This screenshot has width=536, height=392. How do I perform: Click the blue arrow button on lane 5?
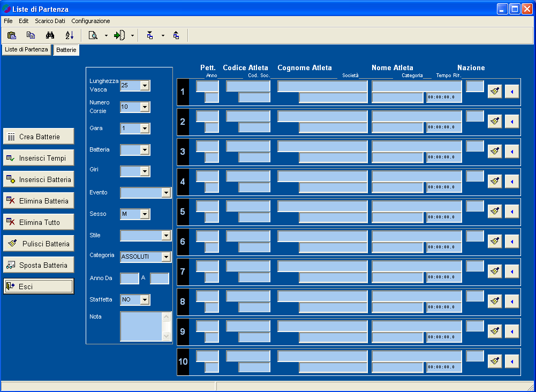click(512, 212)
